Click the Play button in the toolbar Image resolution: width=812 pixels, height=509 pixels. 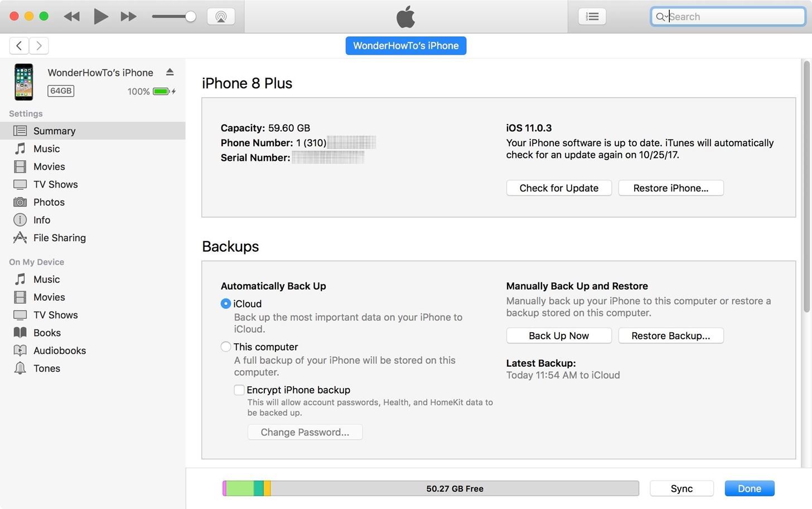pyautogui.click(x=100, y=16)
